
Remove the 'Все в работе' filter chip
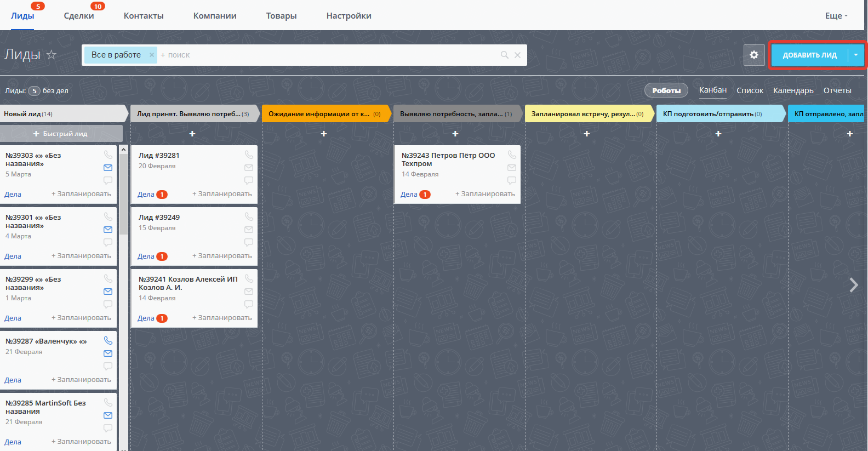click(x=152, y=55)
